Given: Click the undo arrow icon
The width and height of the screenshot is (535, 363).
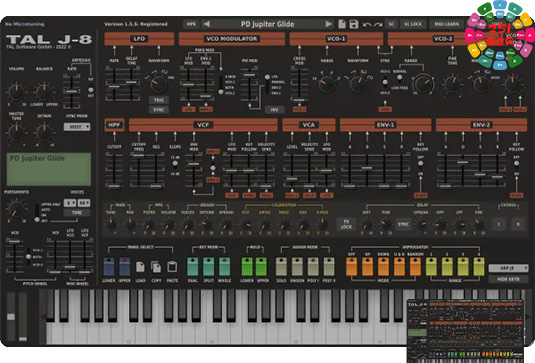Looking at the screenshot, I should 367,24.
